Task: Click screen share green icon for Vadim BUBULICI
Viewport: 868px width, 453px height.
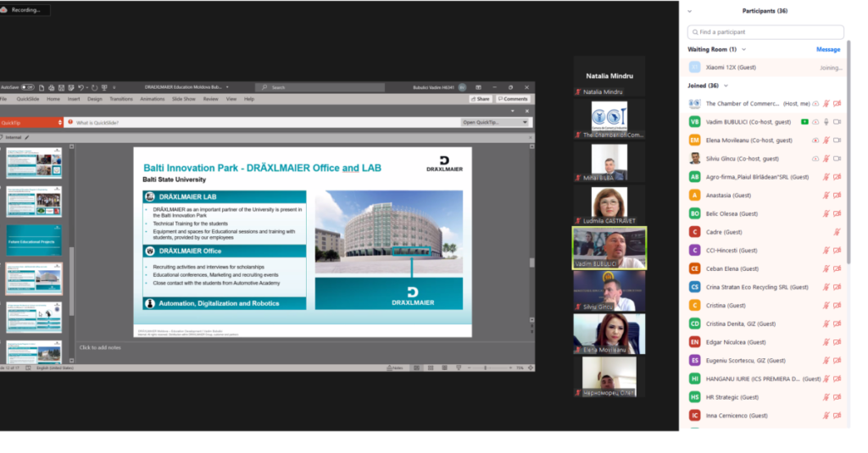Action: click(804, 122)
